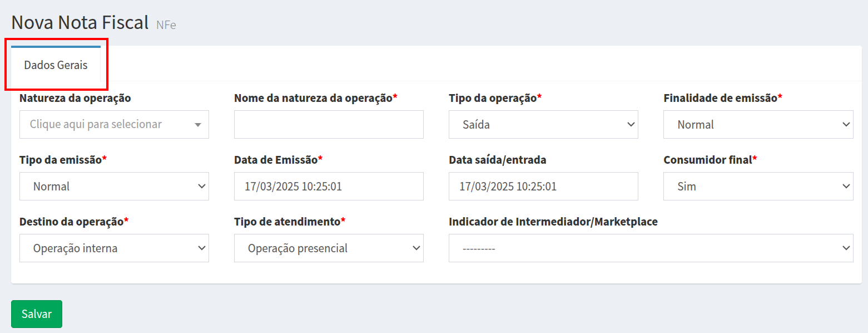Open the Finalidade de emissão dropdown
The height and width of the screenshot is (333, 868).
758,124
